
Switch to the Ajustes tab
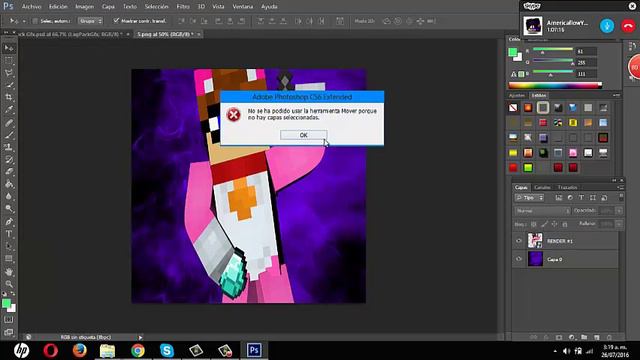click(517, 96)
